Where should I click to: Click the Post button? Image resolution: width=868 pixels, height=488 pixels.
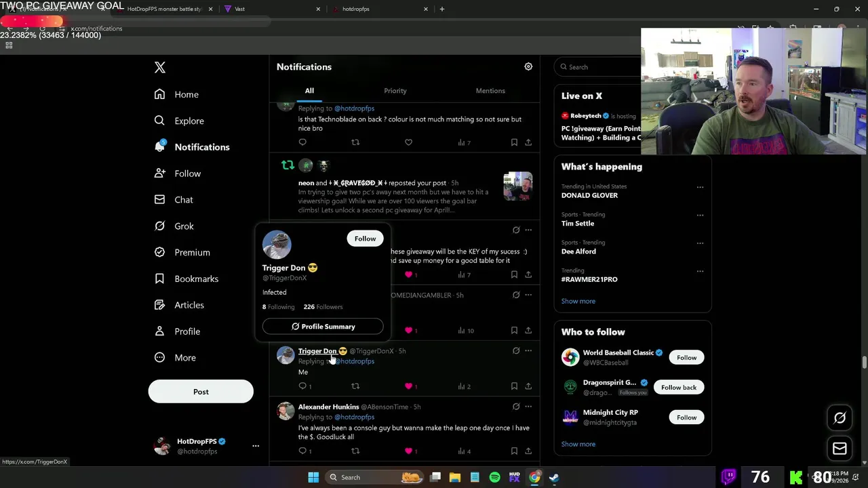tap(201, 392)
